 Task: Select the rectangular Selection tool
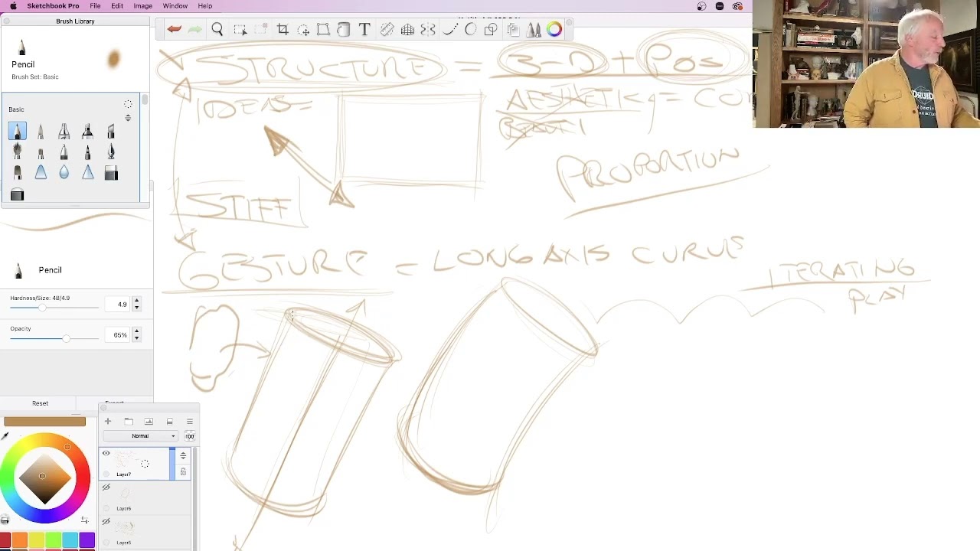(x=240, y=30)
